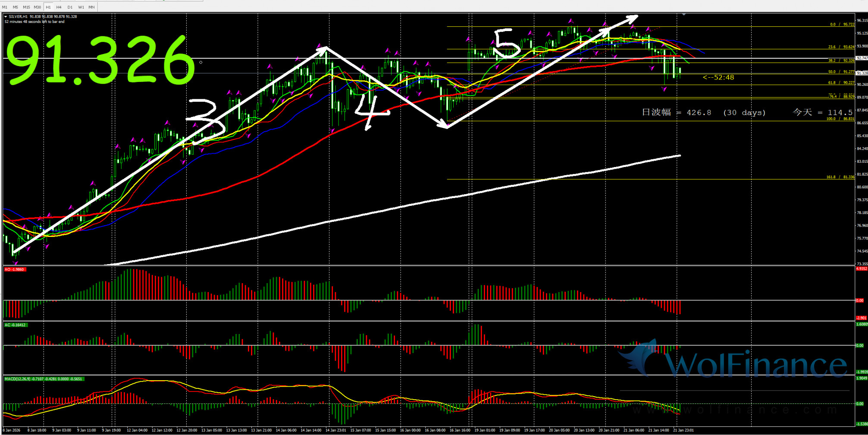Viewport: 868px width, 435px height.
Task: Switch chart to M1 timeframe
Action: coord(5,7)
